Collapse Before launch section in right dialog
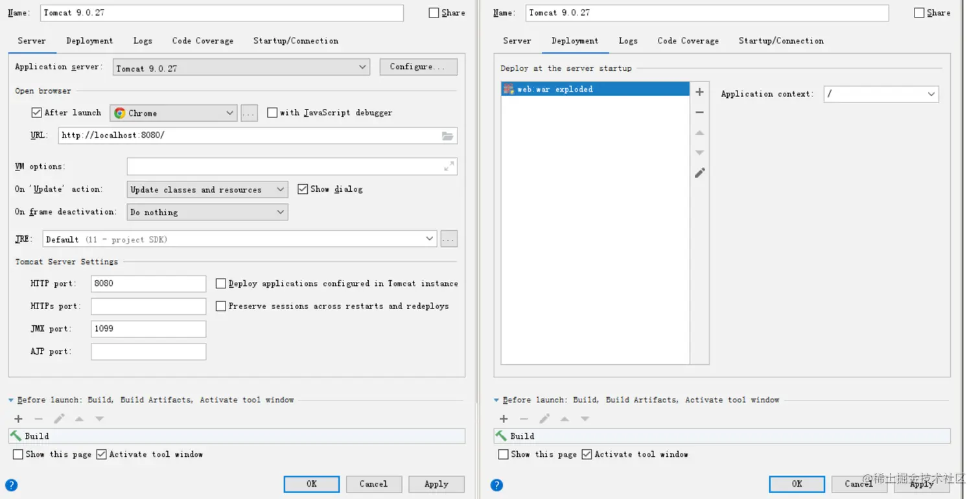The width and height of the screenshot is (980, 499). coord(496,400)
